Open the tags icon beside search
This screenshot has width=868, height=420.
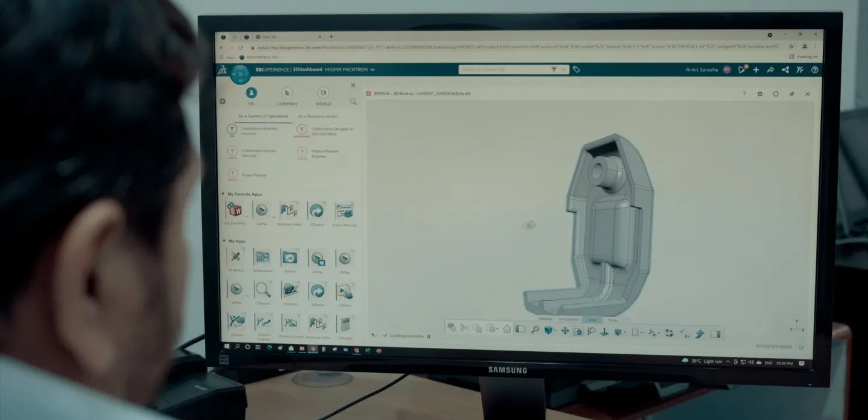pyautogui.click(x=576, y=70)
